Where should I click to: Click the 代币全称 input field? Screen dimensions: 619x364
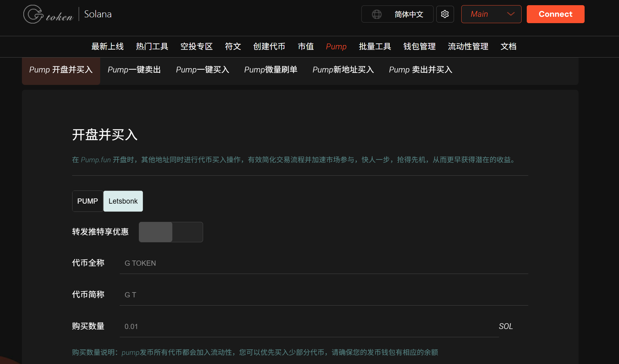pyautogui.click(x=324, y=263)
